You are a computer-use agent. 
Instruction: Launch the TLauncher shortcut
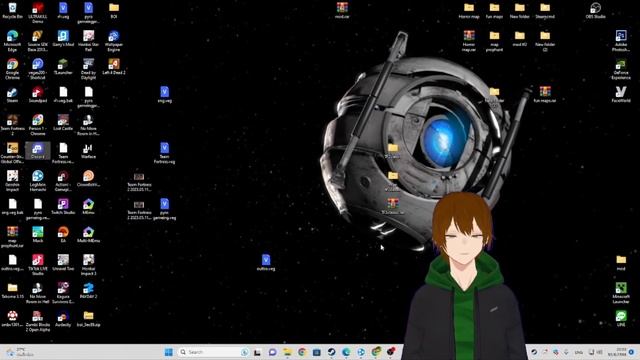pyautogui.click(x=63, y=67)
